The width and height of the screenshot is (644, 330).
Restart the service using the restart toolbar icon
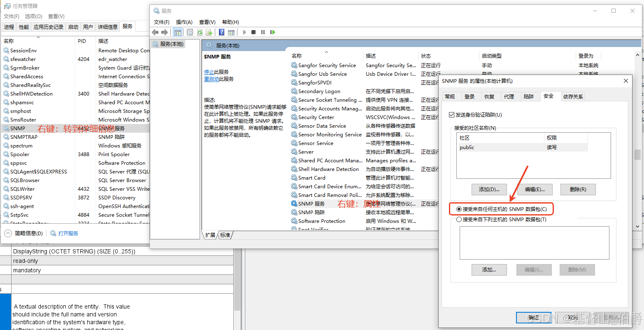(272, 32)
